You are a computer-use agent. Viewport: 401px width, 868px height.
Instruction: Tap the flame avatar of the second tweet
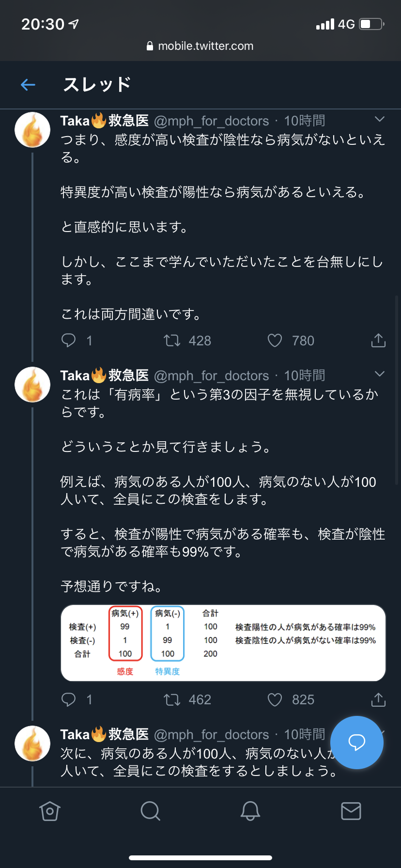click(32, 385)
